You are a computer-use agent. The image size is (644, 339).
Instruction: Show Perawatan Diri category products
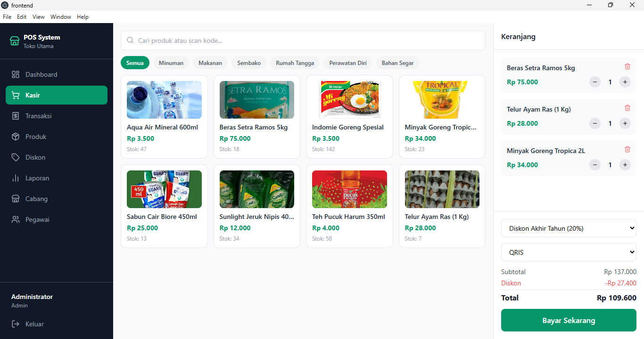pos(348,63)
